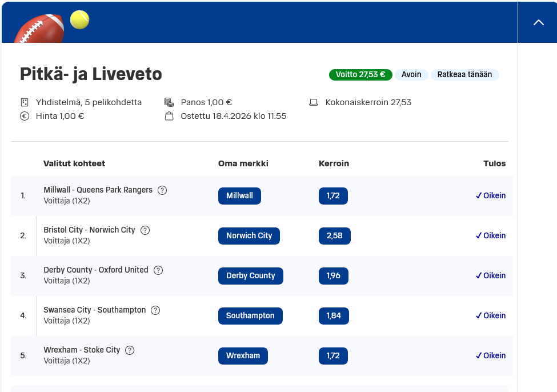Click the 1,96 odds badge
The width and height of the screenshot is (557, 392).
(334, 276)
